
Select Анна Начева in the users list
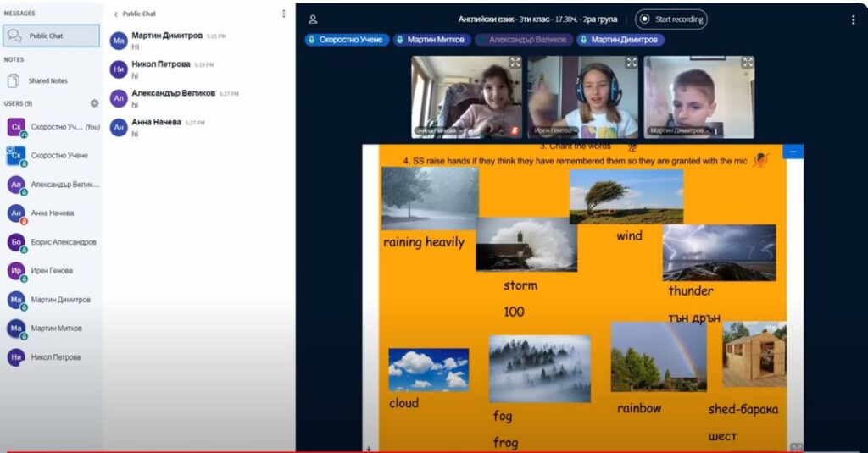(x=52, y=213)
